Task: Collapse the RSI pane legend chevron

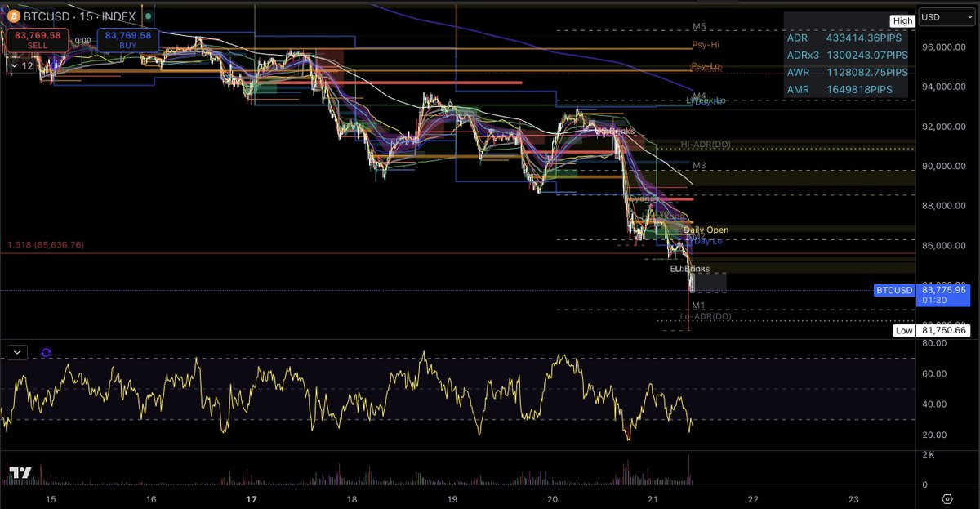Action: coord(17,352)
